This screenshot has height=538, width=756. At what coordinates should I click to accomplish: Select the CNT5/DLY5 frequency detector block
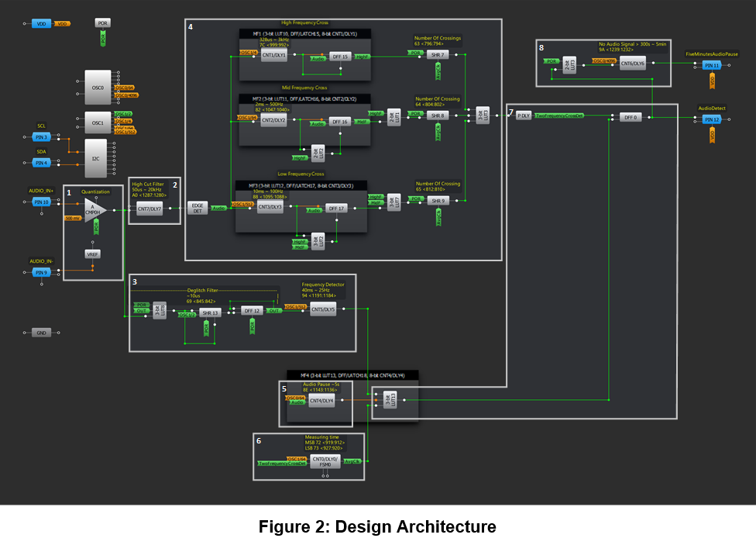click(x=323, y=311)
